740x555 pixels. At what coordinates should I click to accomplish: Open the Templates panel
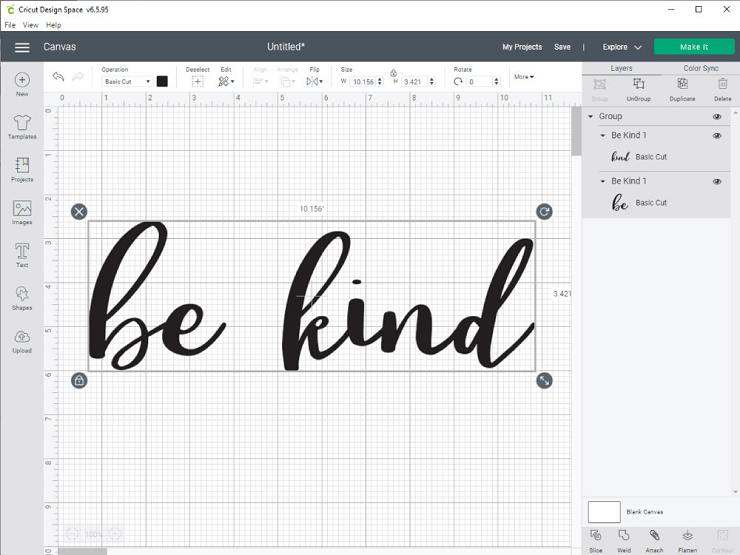pos(22,126)
